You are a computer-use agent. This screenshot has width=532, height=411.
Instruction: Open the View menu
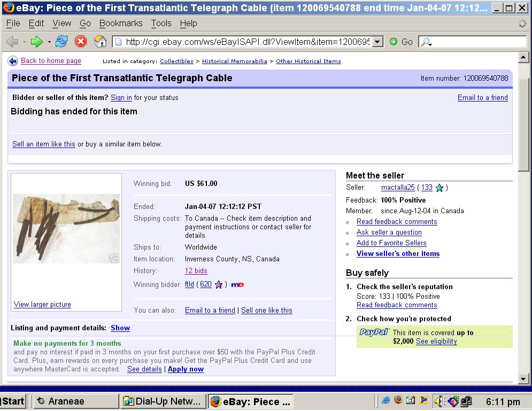coord(61,24)
